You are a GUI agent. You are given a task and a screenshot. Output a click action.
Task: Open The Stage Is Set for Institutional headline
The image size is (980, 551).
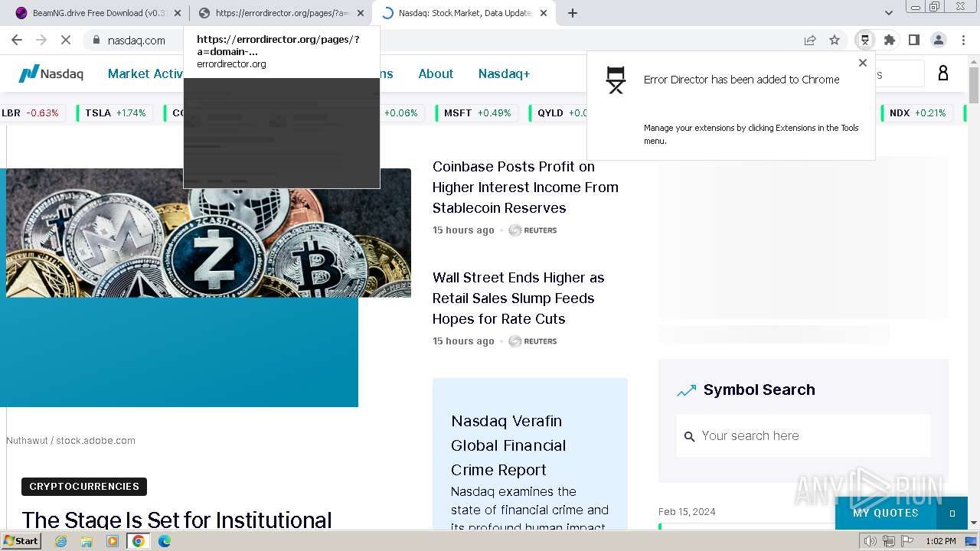[x=177, y=520]
